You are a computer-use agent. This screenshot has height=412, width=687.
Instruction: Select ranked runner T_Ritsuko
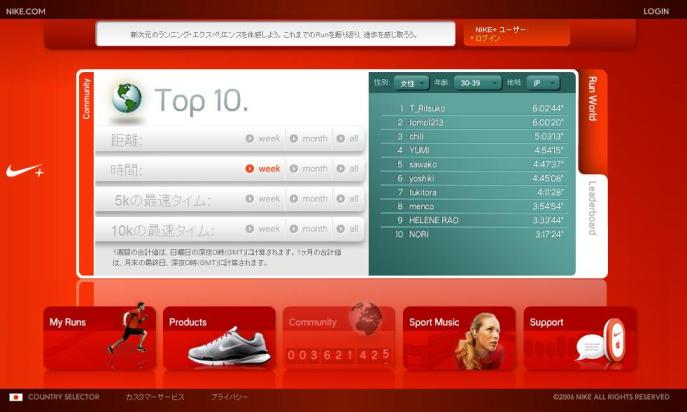click(x=474, y=108)
